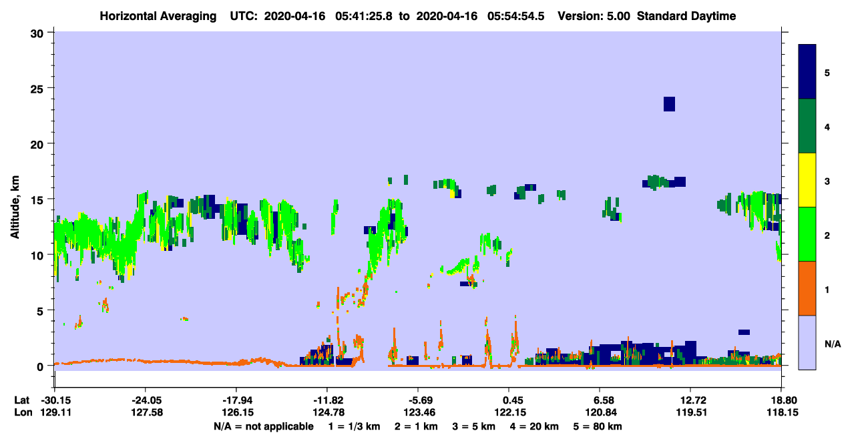Click the longitude value 122.15
Viewport: 868px width, 445px height.
pyautogui.click(x=509, y=412)
